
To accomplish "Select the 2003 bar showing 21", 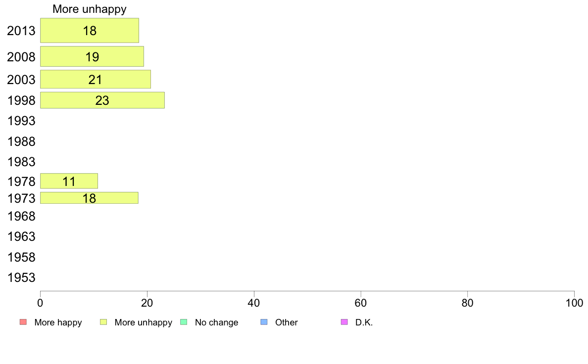I will tap(96, 80).
